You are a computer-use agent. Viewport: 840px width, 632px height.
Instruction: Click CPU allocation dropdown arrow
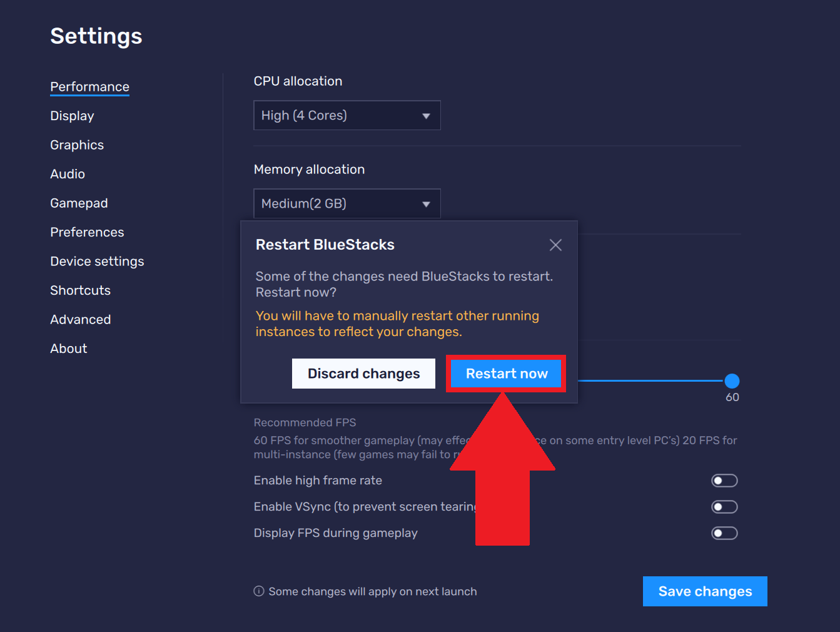pyautogui.click(x=426, y=116)
